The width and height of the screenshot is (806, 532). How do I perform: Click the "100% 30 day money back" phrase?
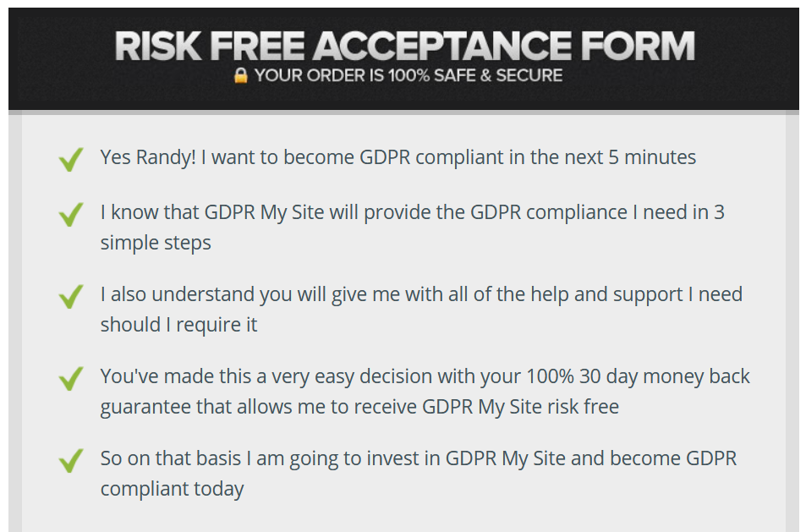pyautogui.click(x=638, y=376)
